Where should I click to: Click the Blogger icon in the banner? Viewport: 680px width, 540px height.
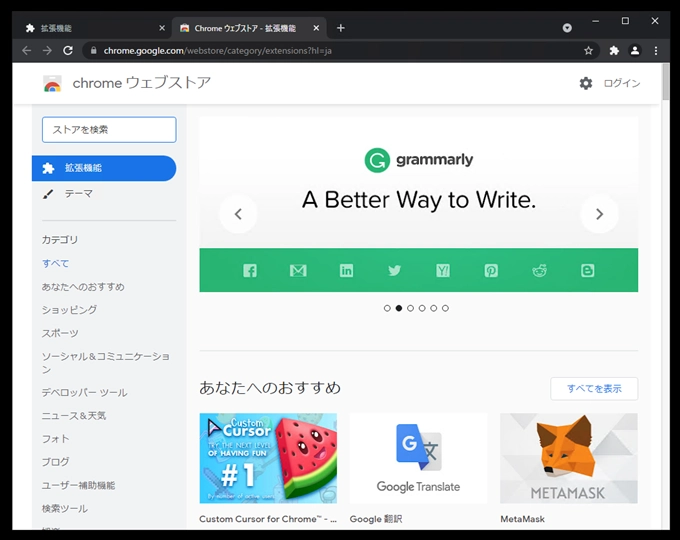[588, 271]
